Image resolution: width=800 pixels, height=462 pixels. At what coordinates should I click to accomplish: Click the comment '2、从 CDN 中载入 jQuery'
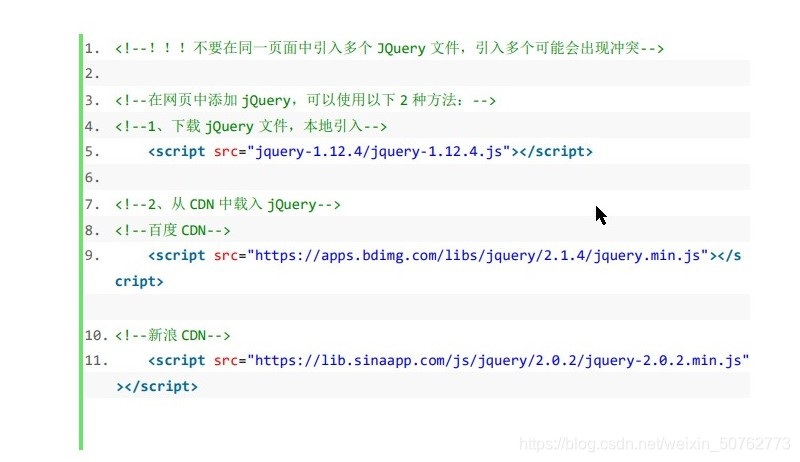pyautogui.click(x=228, y=204)
